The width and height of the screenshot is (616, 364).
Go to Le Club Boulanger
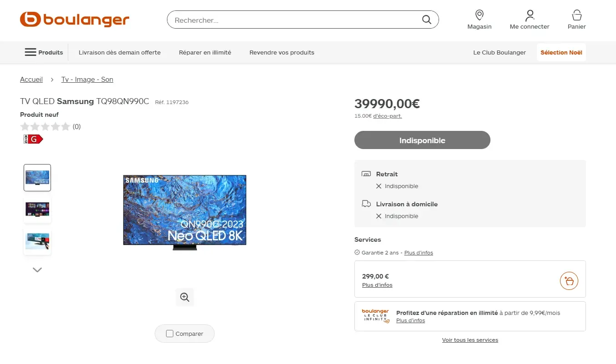(x=499, y=52)
